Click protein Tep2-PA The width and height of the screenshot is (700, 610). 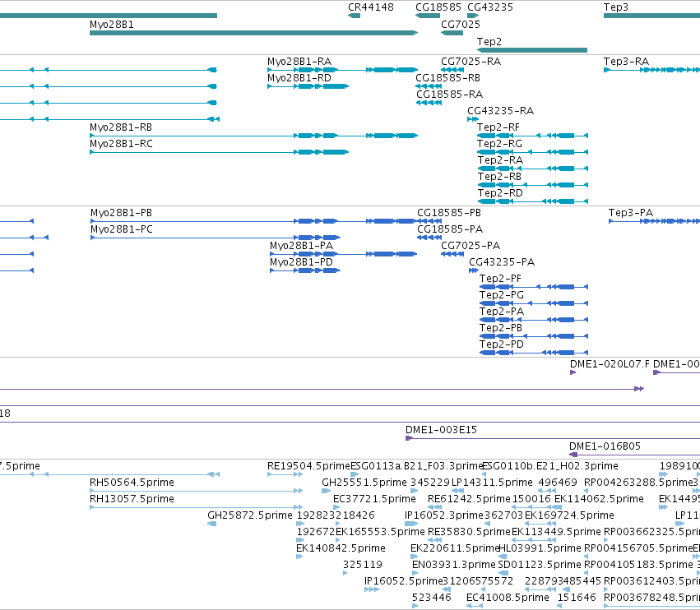pyautogui.click(x=534, y=320)
